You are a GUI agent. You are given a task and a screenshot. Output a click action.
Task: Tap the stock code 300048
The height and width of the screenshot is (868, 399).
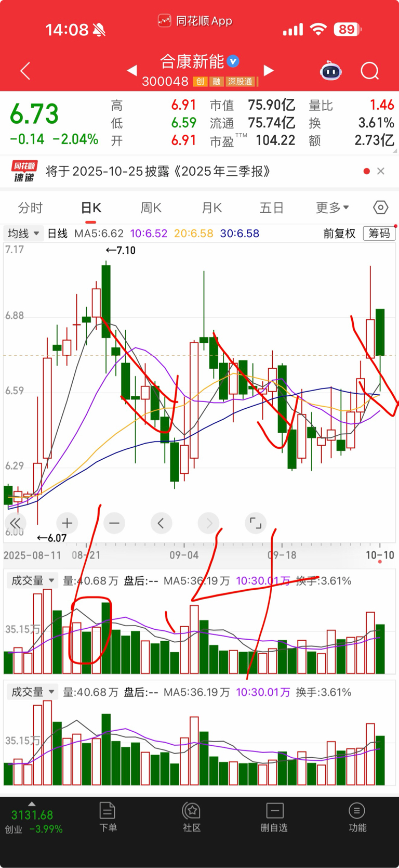tap(165, 82)
